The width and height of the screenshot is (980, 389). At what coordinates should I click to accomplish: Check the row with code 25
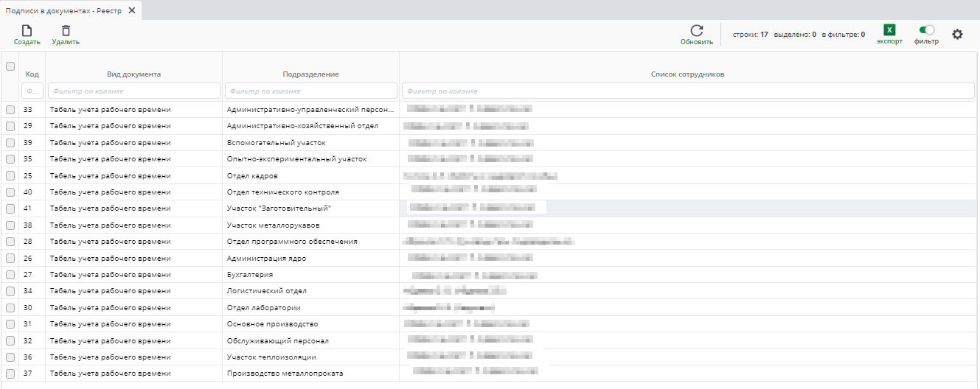10,176
